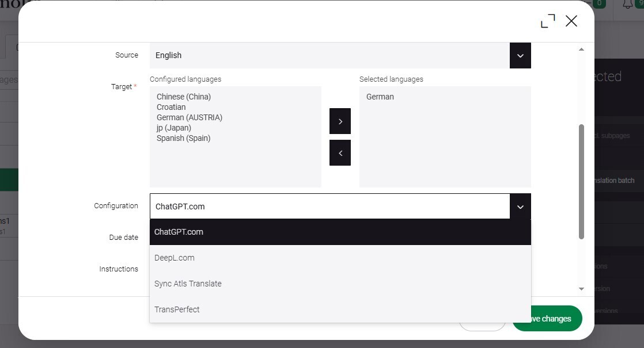
Task: Select ChatGPT.com from the configuration list
Action: pyautogui.click(x=340, y=232)
